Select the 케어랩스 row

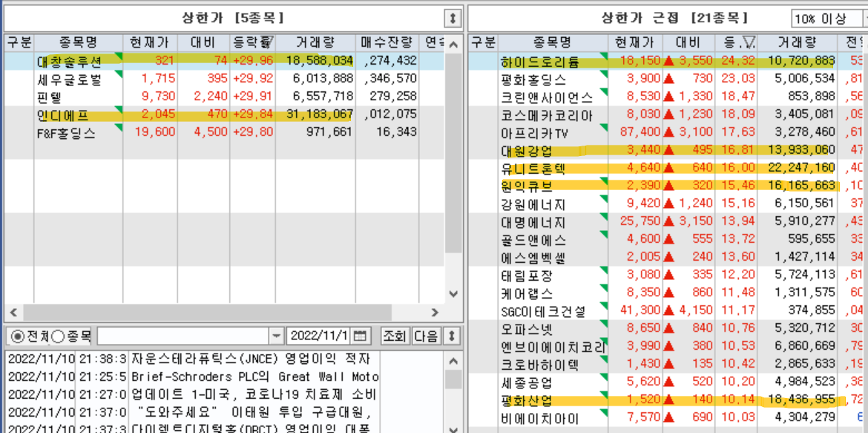click(668, 293)
